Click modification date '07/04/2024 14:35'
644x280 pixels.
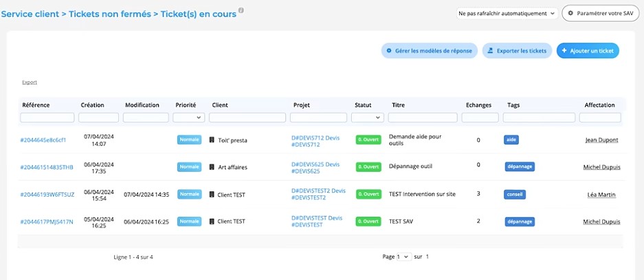(x=146, y=195)
